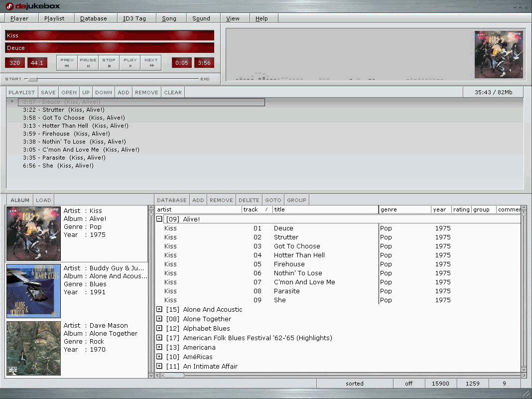Click the Kiss album art in visualizer
The image size is (532, 399).
(499, 55)
